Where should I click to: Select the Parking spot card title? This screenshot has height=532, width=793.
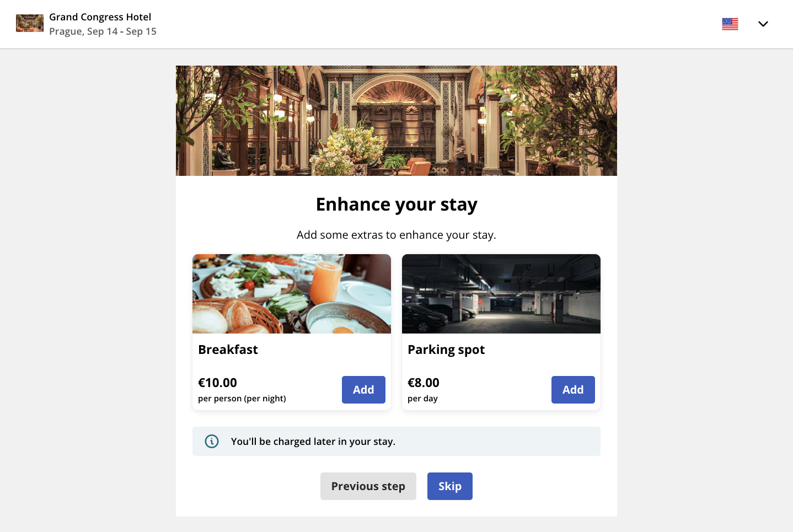pyautogui.click(x=446, y=350)
